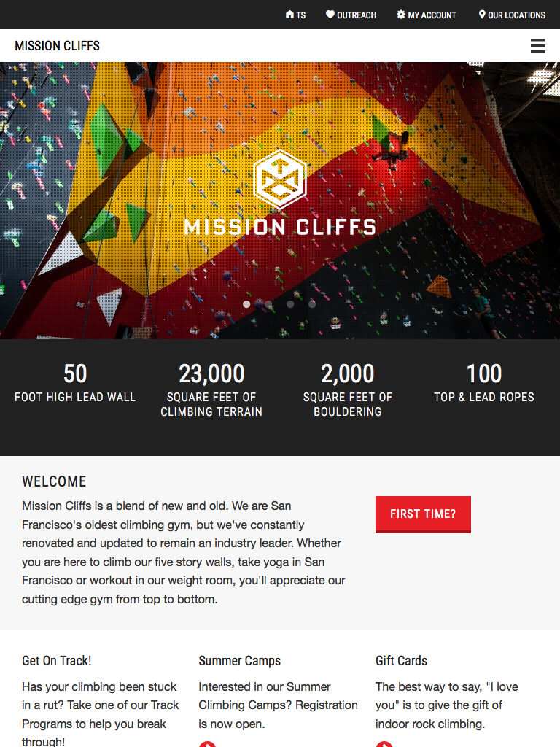Switch to the third carousel slide dot
The width and height of the screenshot is (560, 747).
click(290, 304)
